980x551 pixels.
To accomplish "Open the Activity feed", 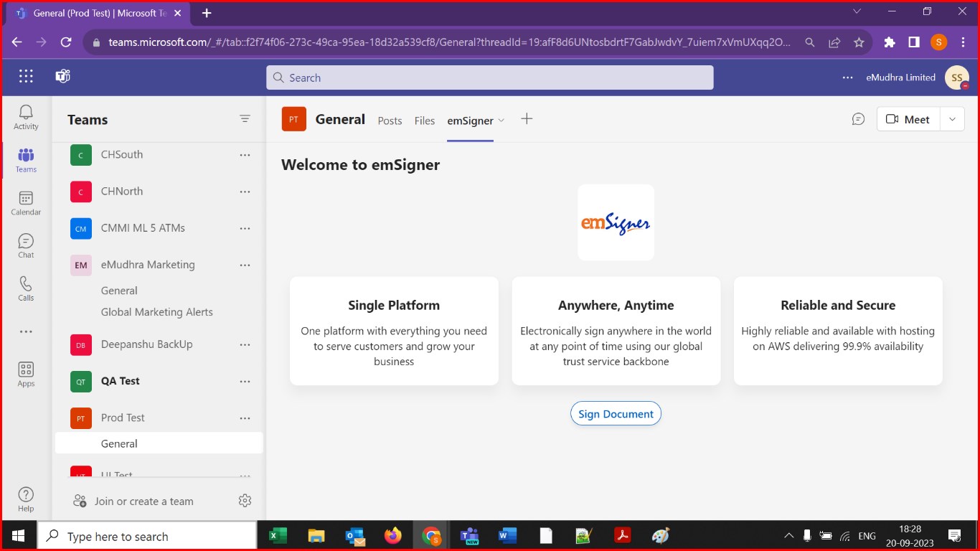I will click(x=26, y=117).
